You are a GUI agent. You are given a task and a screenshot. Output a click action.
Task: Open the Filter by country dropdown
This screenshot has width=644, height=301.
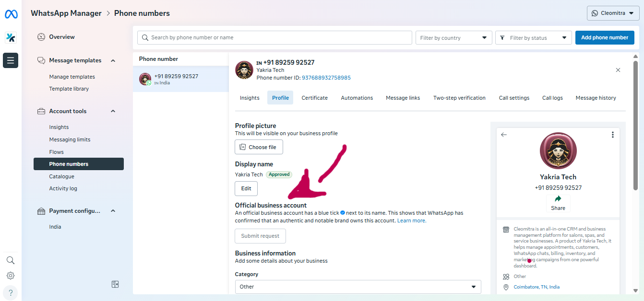point(453,38)
